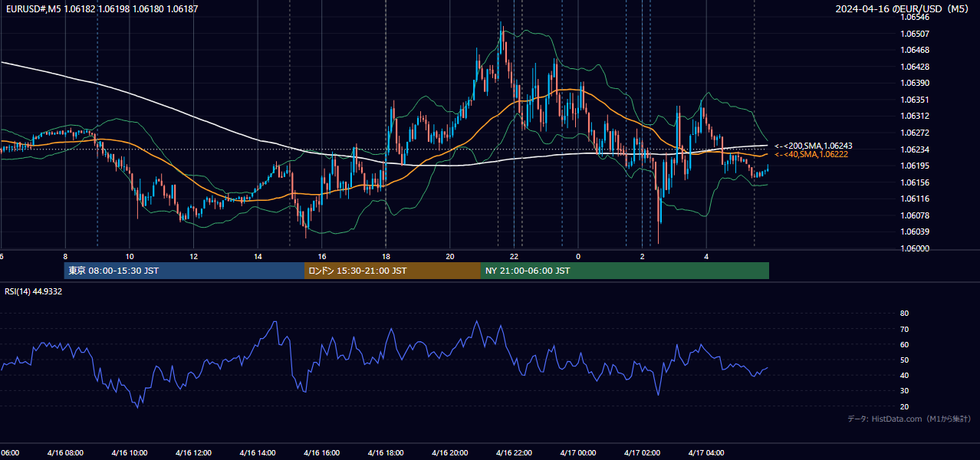Click price axis label 1.06078
980x460 pixels.
point(916,215)
